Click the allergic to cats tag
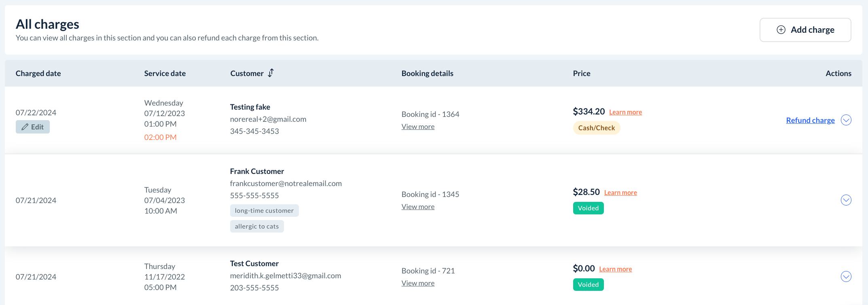Viewport: 868px width, 305px height. (257, 227)
